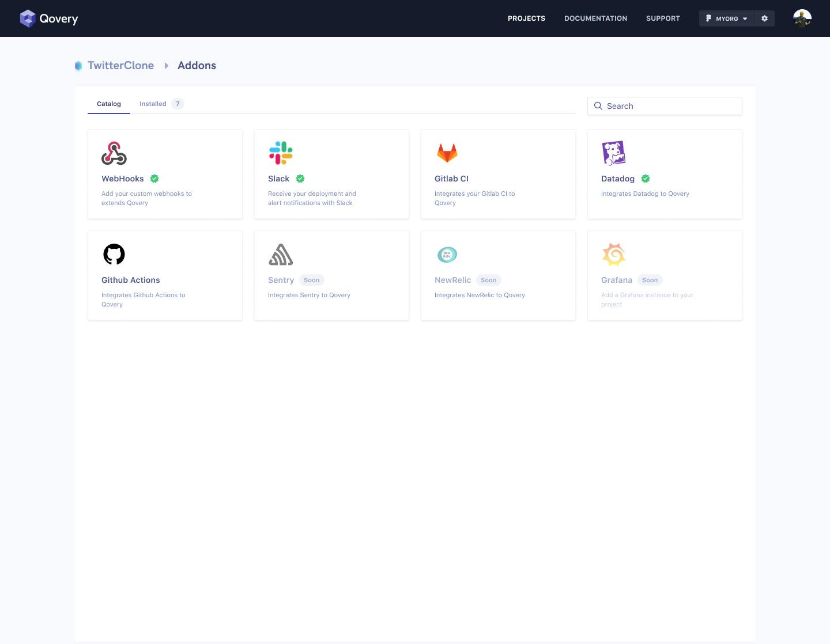Screen dimensions: 830x644
Task: Click the Addons breadcrumb title
Action: 197,66
